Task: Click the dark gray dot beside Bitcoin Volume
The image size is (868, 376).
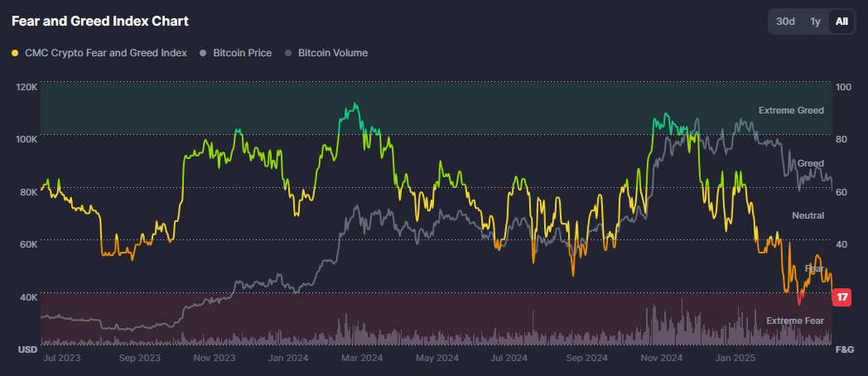Action: [288, 53]
